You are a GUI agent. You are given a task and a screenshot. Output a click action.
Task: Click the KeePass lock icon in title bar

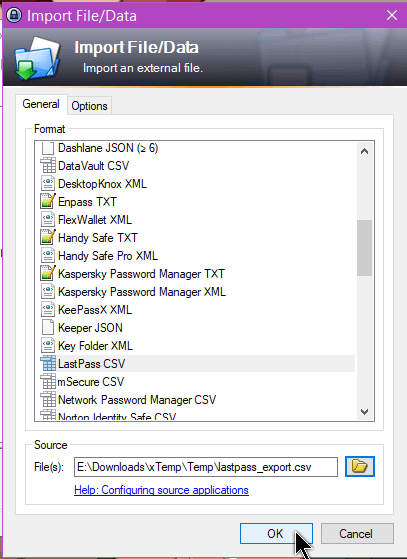pyautogui.click(x=14, y=15)
